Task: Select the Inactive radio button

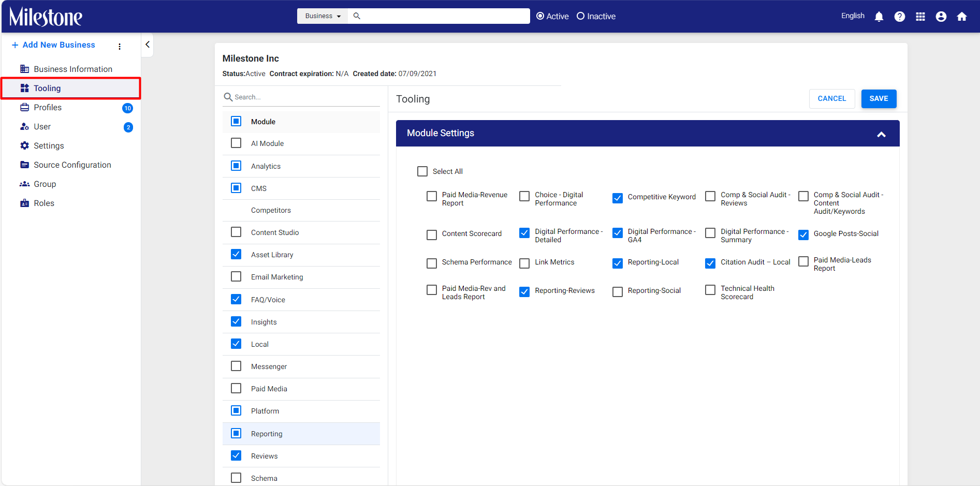Action: coord(580,16)
